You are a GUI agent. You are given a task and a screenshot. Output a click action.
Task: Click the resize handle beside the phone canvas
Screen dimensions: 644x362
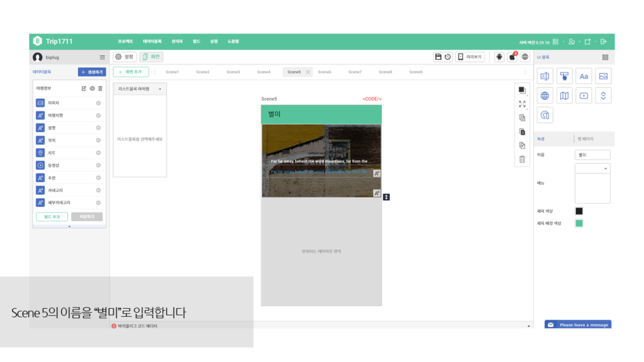(x=386, y=197)
